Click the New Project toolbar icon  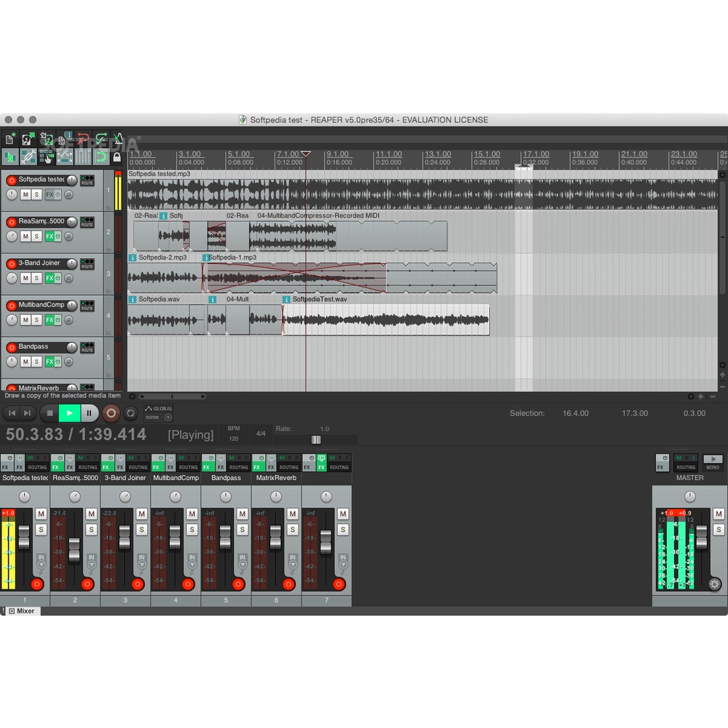(10, 139)
